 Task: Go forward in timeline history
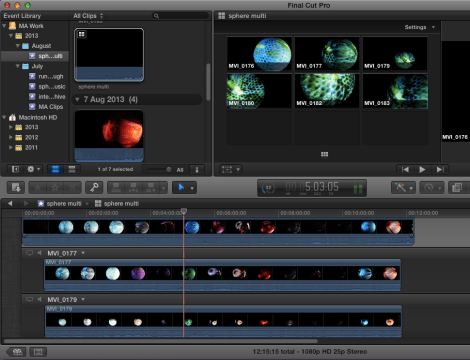26,203
